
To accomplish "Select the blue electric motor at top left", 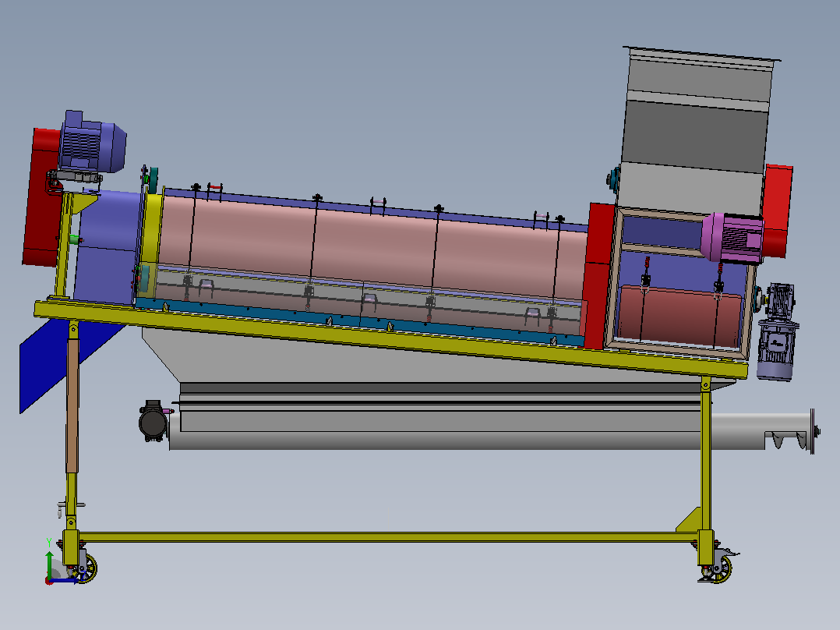I will coord(94,143).
